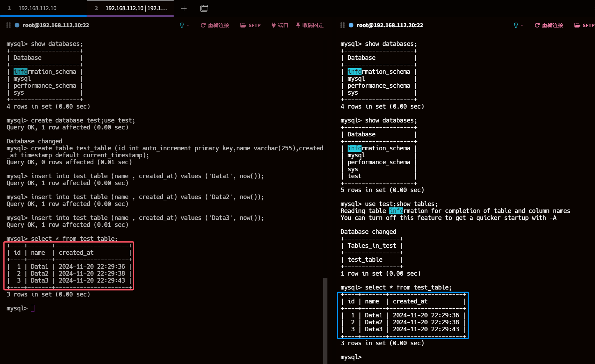Viewport: 595px width, 364px height.
Task: Expand the right pane lightbulb dropdown arrow
Action: click(x=522, y=25)
